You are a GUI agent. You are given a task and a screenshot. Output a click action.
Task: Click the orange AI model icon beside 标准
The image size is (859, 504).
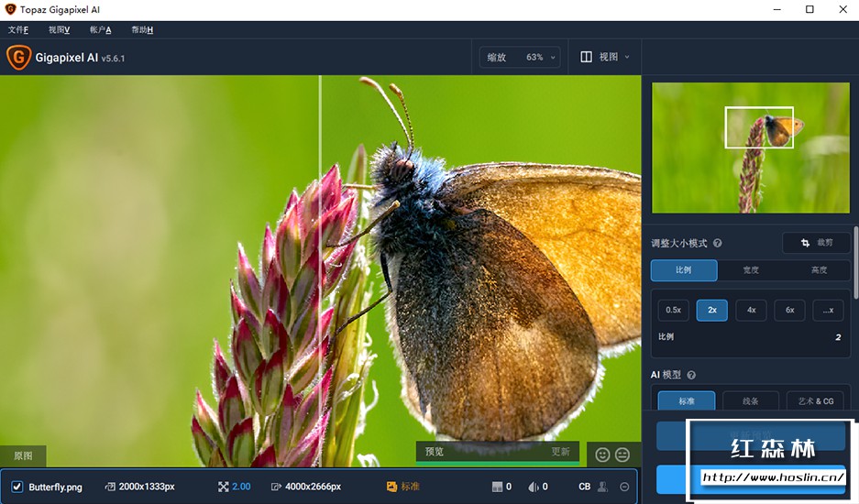391,487
